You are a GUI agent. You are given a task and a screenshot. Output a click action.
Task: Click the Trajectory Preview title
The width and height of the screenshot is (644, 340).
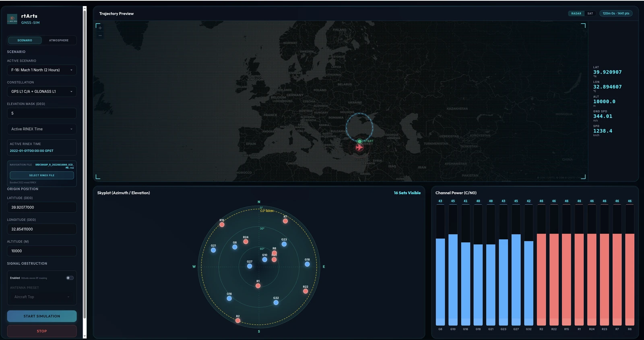116,14
